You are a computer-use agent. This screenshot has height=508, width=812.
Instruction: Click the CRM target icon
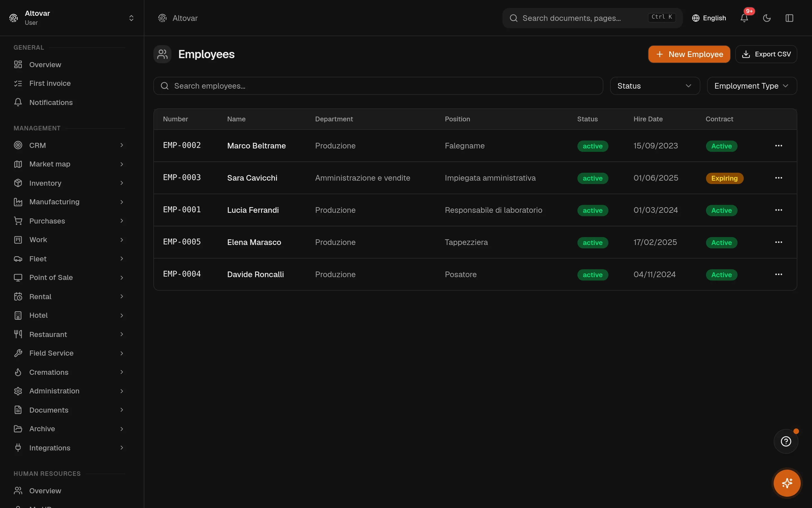point(18,145)
